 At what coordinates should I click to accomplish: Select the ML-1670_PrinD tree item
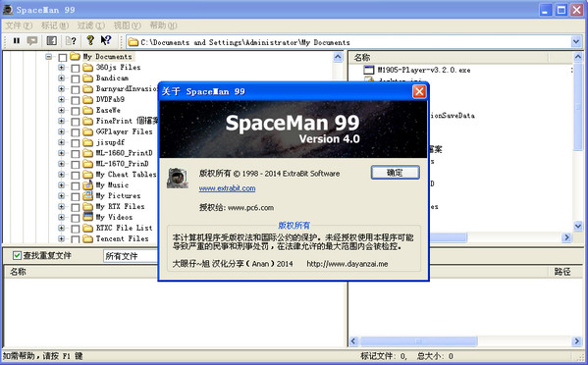click(x=123, y=164)
